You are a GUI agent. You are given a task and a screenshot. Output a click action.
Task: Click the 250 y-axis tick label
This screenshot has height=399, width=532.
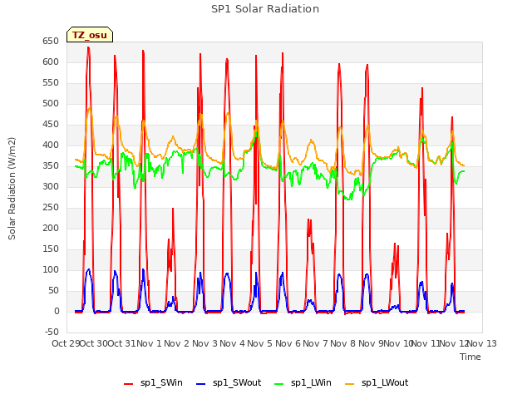(51, 207)
